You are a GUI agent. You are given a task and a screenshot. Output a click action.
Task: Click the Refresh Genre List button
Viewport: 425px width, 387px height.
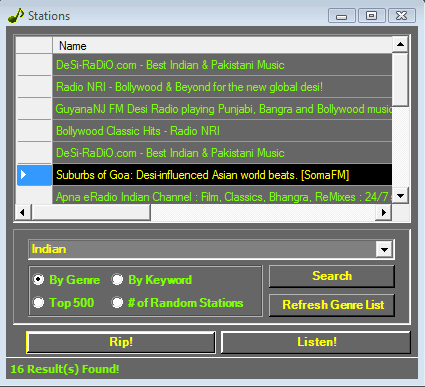332,305
